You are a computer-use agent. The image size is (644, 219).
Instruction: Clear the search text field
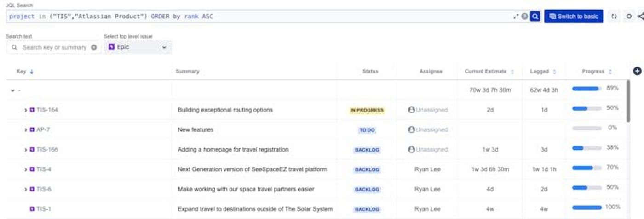click(x=94, y=47)
